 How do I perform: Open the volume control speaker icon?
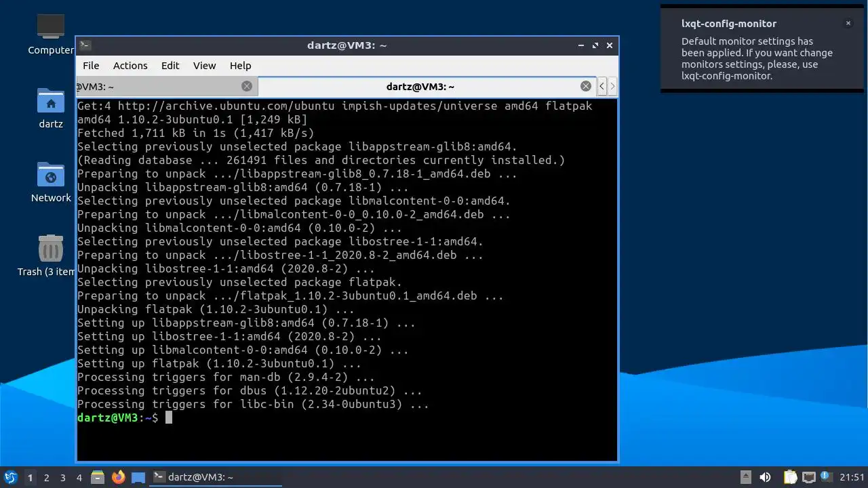click(x=765, y=477)
